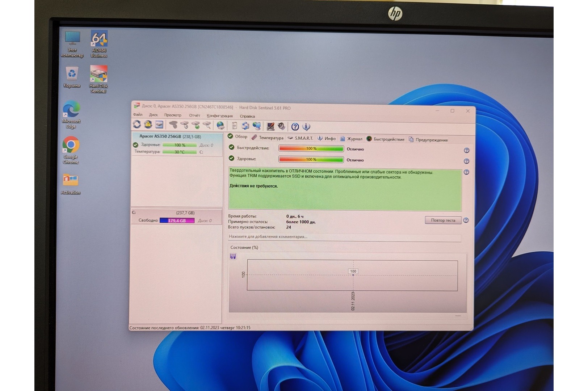This screenshot has height=391, width=588.
Task: Open configuration via monitor-with-pen toolbar icon
Action: pyautogui.click(x=270, y=126)
